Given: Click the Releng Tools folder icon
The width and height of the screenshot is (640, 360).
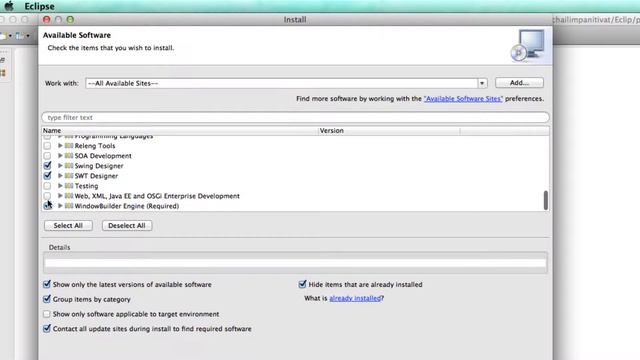Looking at the screenshot, I should pos(69,146).
